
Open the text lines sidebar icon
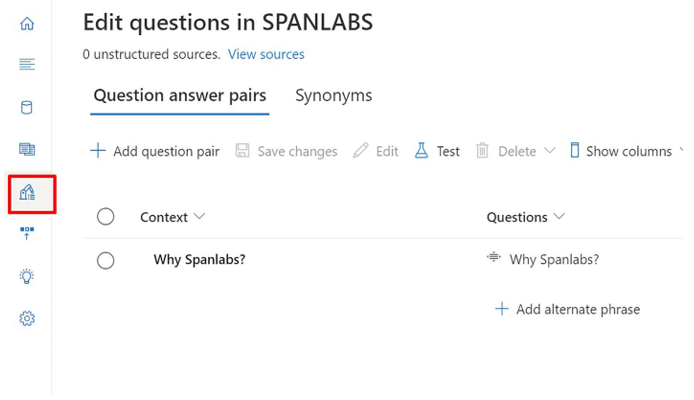27,65
